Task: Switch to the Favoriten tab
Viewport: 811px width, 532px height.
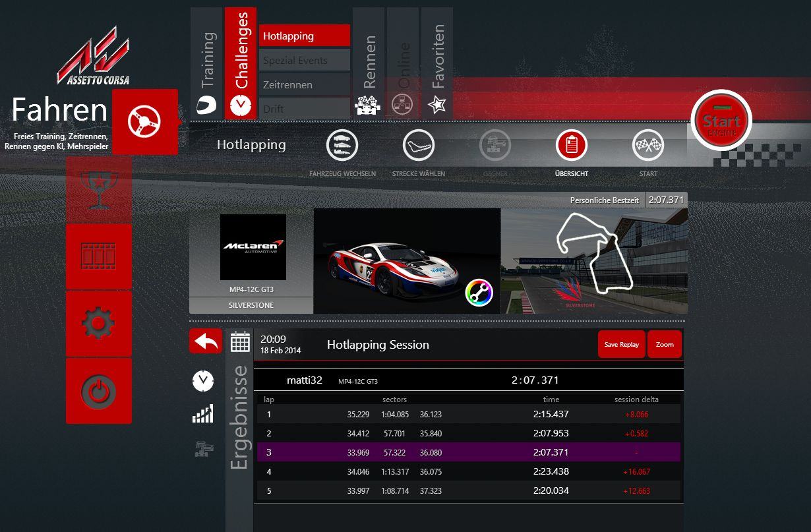Action: [x=437, y=63]
